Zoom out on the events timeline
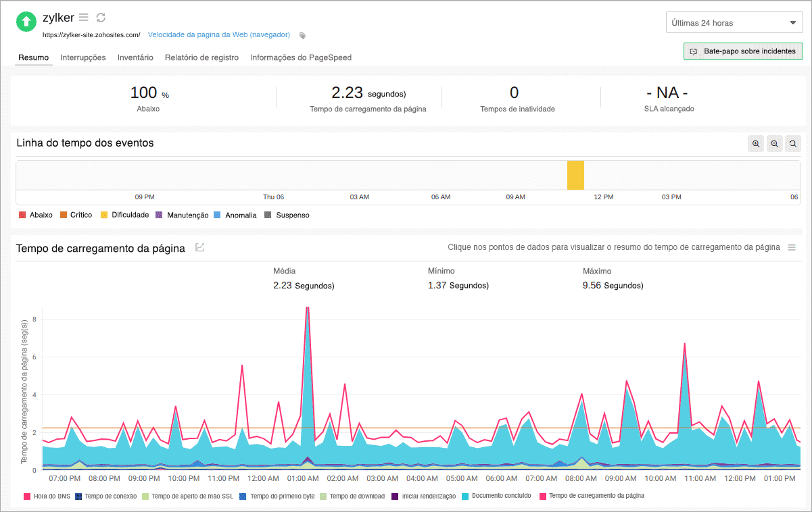The height and width of the screenshot is (512, 812). click(774, 143)
